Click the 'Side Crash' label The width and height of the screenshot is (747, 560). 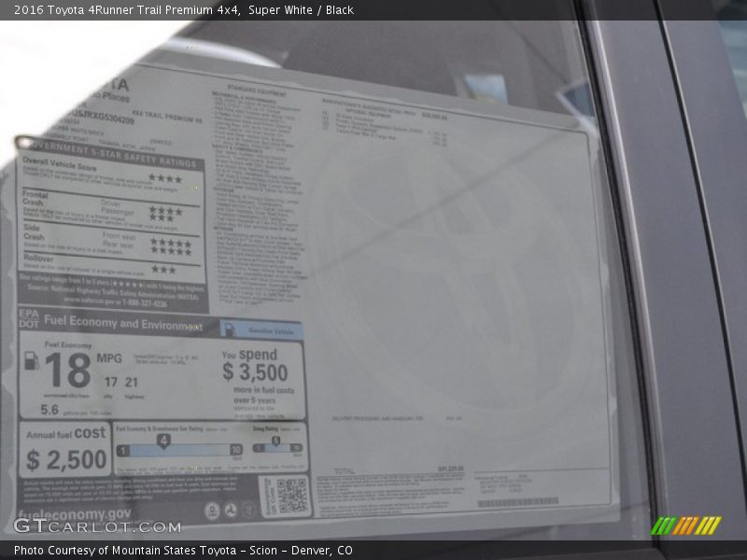point(34,231)
